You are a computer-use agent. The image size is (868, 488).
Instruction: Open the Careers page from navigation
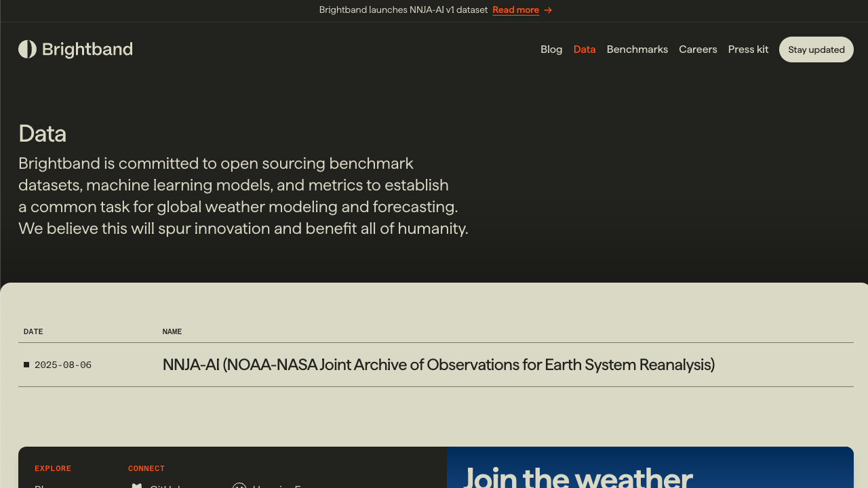(698, 49)
